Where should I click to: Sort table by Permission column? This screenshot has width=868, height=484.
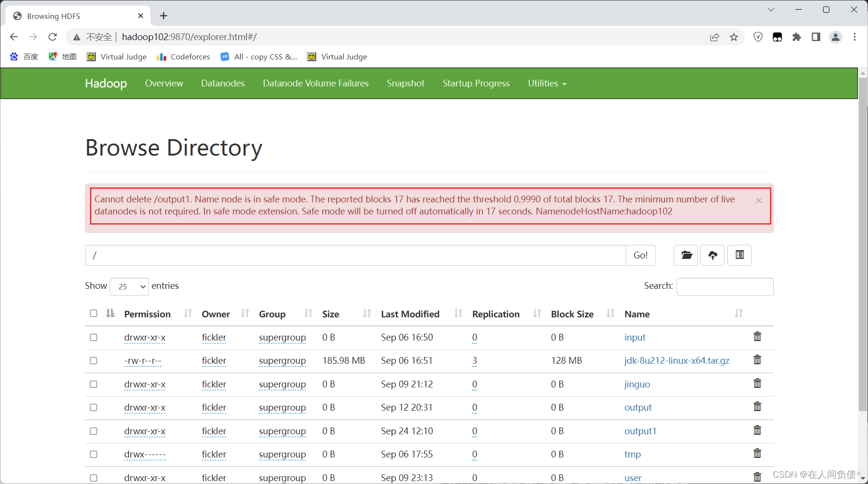[158, 314]
